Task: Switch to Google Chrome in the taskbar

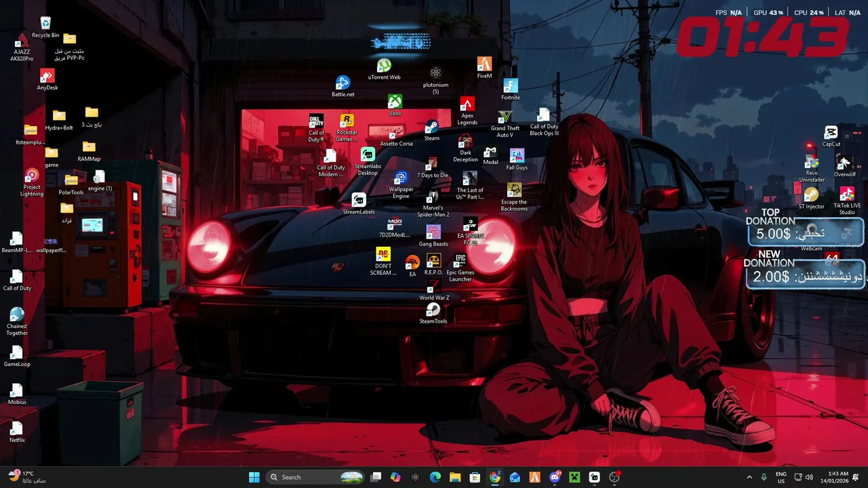Action: click(495, 477)
